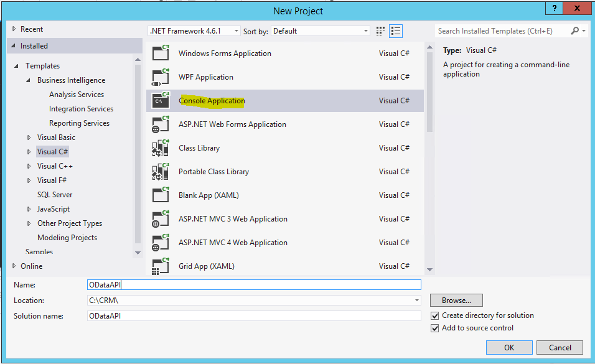Image resolution: width=595 pixels, height=364 pixels.
Task: Click the template list scroll down arrow
Action: click(x=429, y=270)
